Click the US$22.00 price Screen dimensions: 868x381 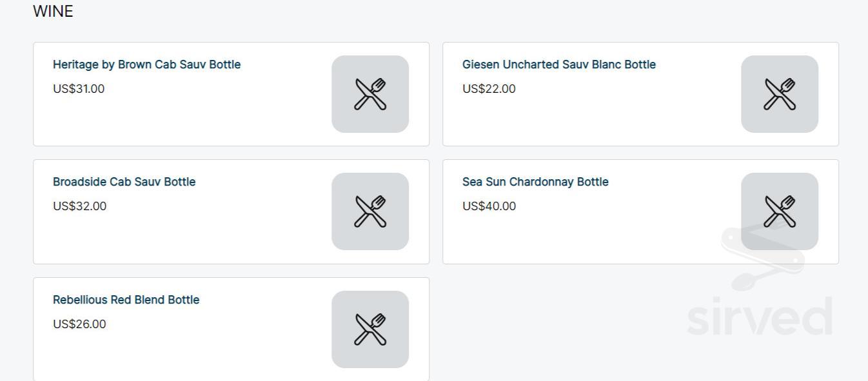[x=489, y=89]
